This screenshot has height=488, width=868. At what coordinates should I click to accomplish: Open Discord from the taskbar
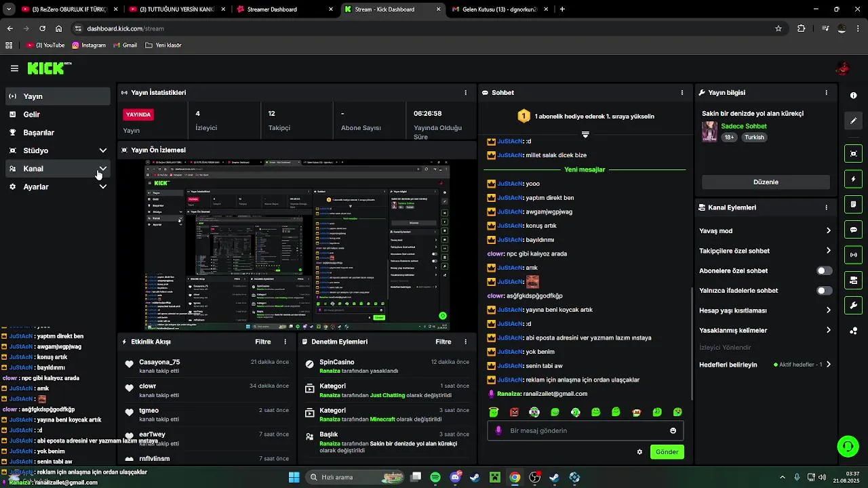pos(456,477)
